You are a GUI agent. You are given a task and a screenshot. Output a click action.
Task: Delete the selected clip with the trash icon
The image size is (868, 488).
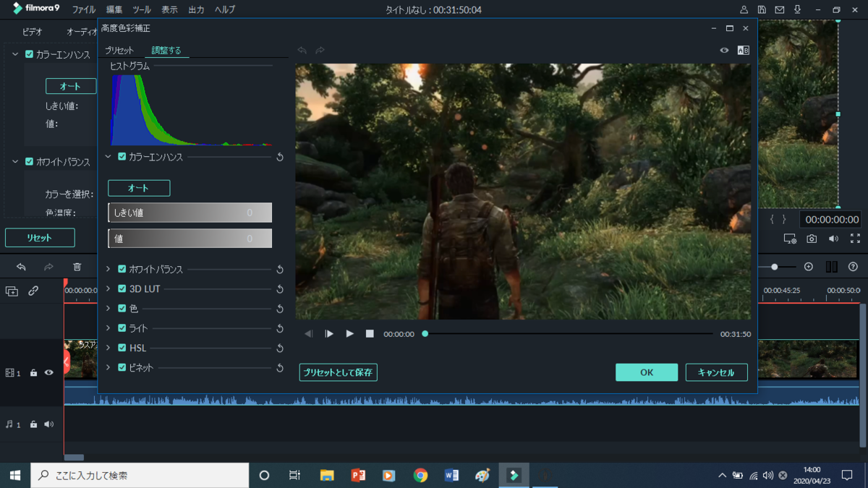pos(77,267)
